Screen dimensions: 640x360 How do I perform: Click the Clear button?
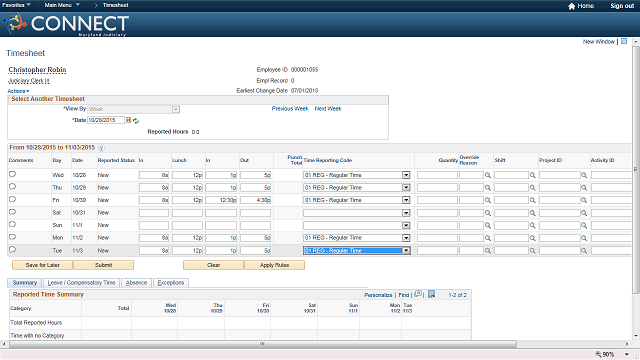[213, 265]
